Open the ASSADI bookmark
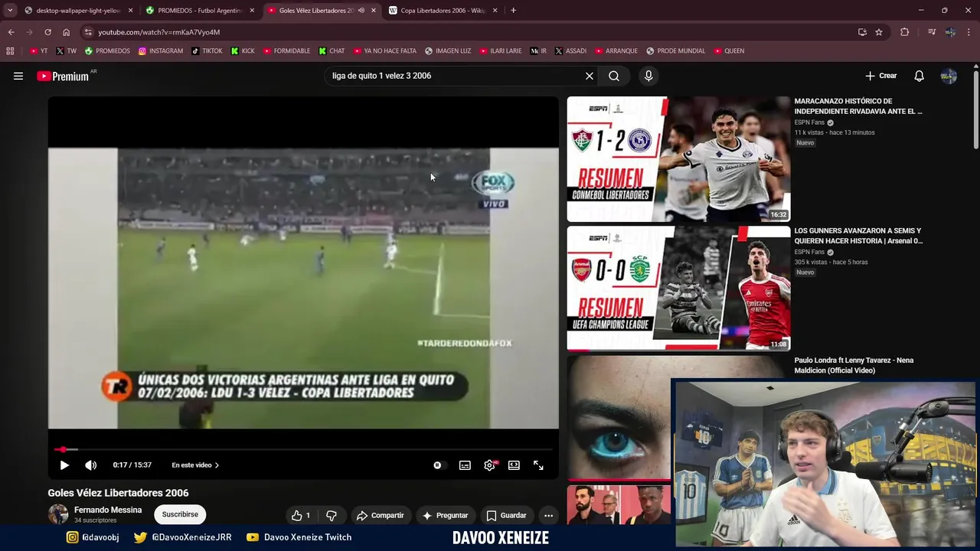Viewport: 980px width, 551px height. (570, 51)
